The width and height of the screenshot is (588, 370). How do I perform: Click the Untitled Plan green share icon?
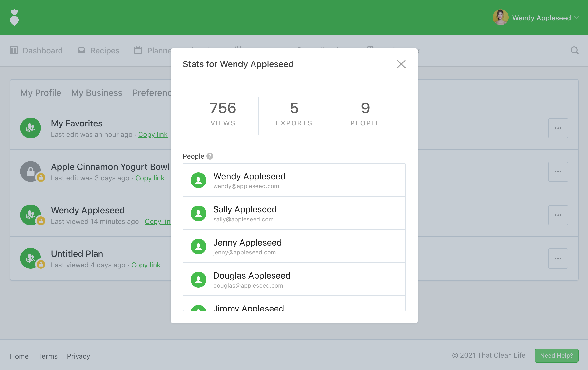point(31,258)
